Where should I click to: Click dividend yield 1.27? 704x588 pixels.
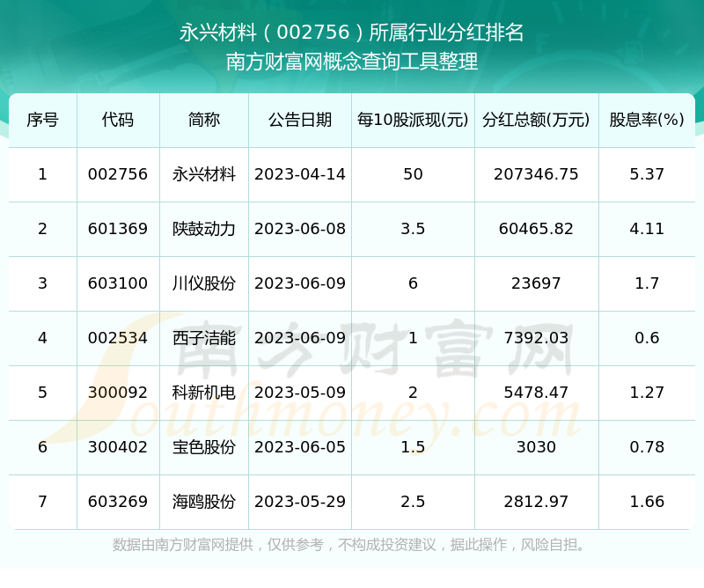(x=647, y=393)
